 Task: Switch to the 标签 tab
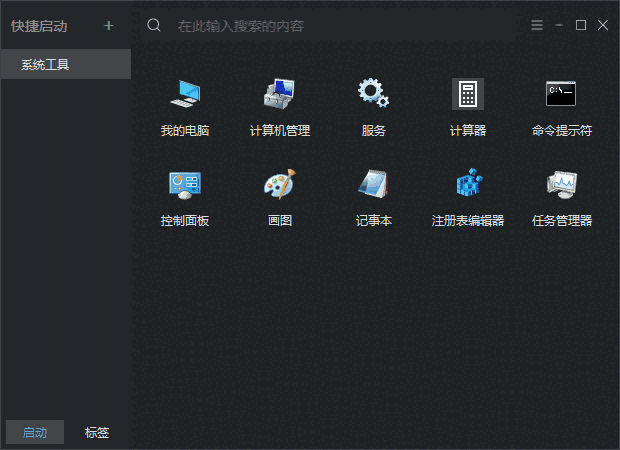97,432
